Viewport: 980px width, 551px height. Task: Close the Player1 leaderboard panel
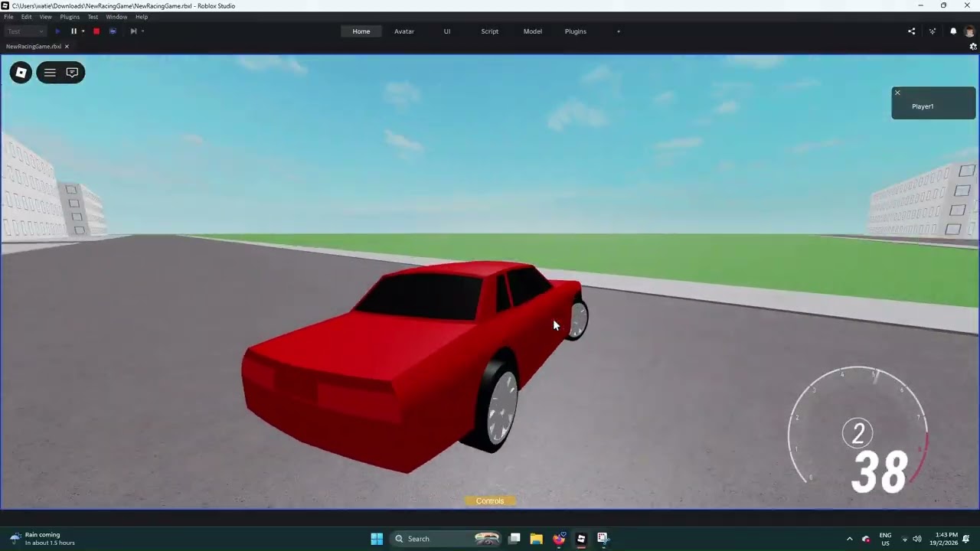[897, 93]
